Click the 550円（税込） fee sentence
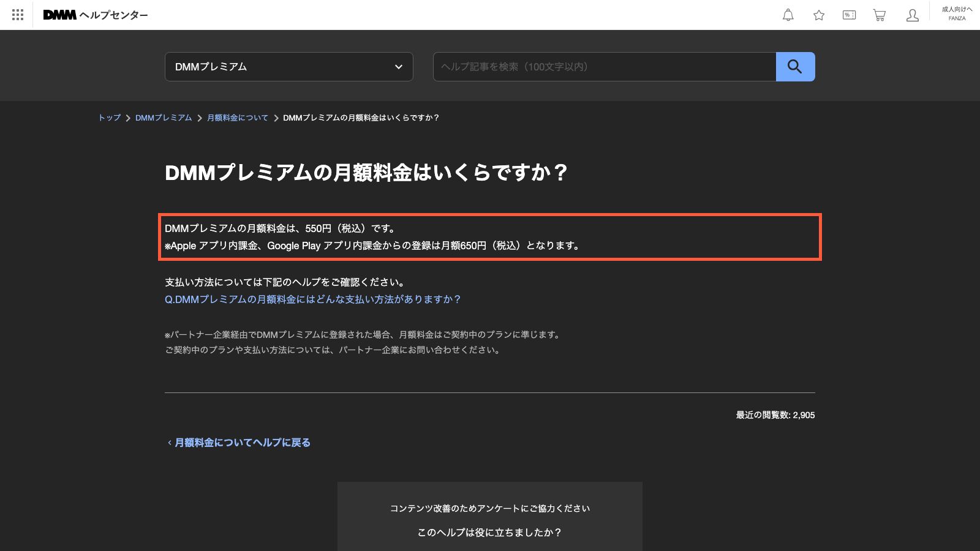Viewport: 980px width, 551px height. pyautogui.click(x=281, y=228)
